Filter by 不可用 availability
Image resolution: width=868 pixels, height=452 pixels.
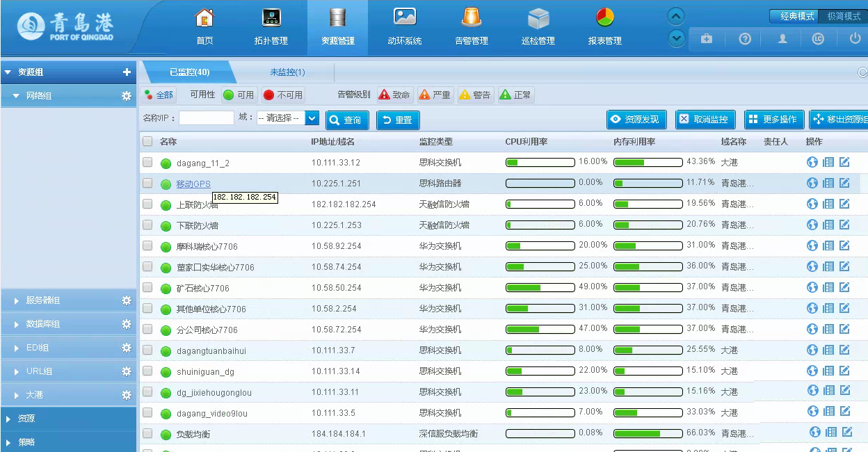[283, 95]
